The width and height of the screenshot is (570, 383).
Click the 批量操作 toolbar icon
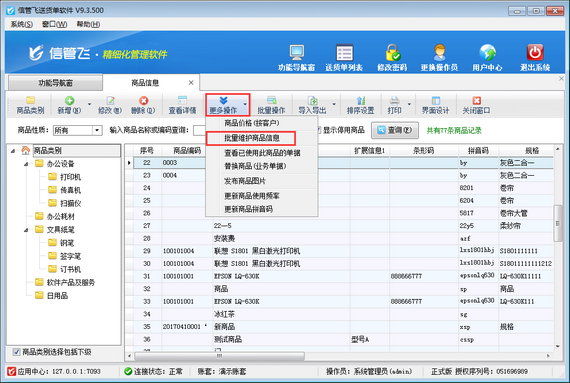point(271,101)
